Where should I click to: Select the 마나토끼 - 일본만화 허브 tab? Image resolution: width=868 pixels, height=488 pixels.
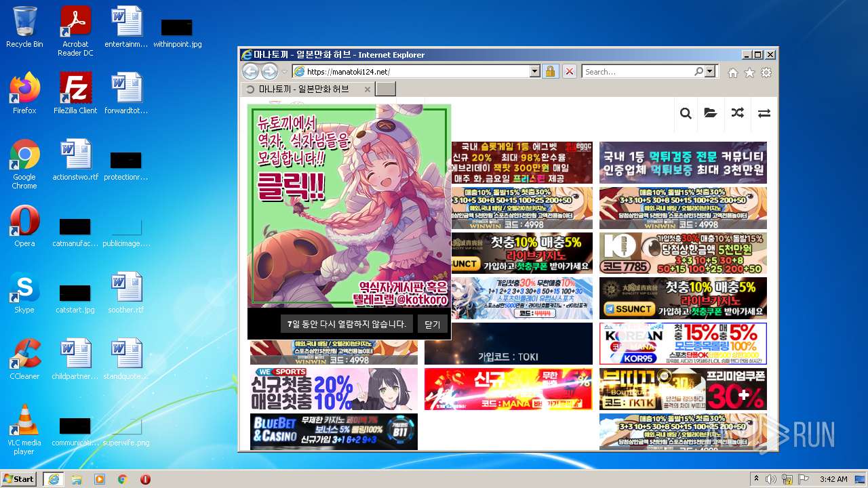tap(308, 89)
